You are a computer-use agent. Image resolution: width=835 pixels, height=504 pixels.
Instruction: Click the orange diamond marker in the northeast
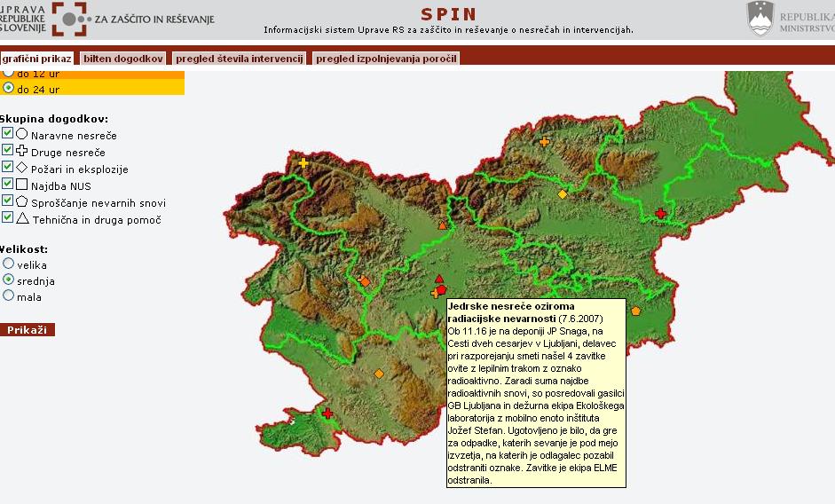point(562,193)
